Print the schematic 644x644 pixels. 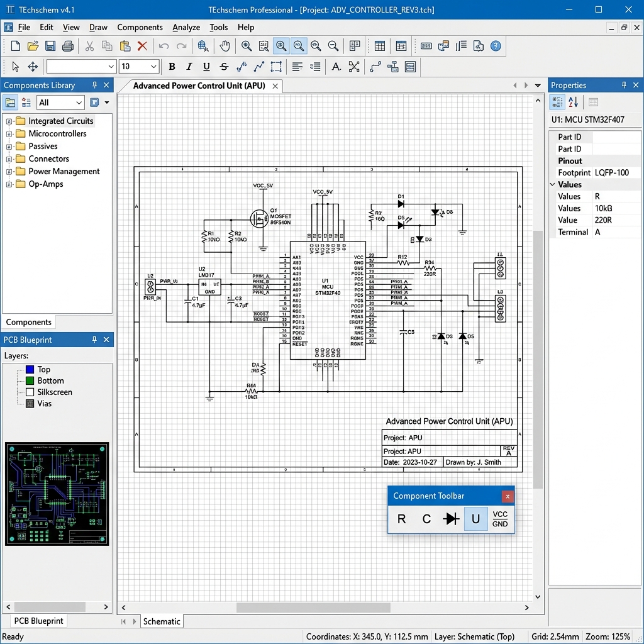68,46
